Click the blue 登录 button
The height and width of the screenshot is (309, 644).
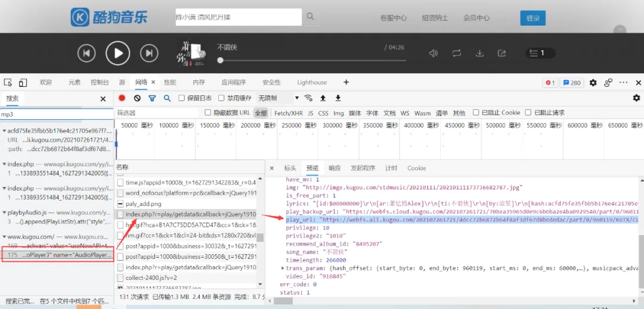tap(532, 18)
